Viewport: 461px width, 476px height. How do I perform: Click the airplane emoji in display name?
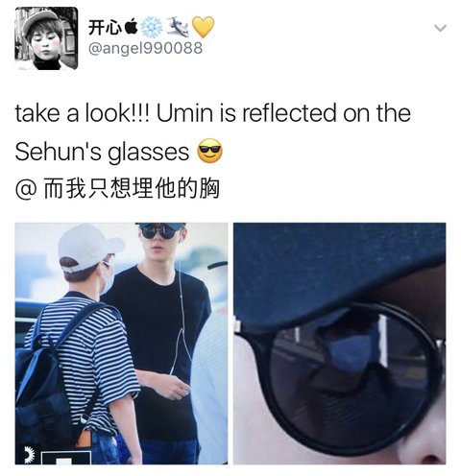click(178, 27)
